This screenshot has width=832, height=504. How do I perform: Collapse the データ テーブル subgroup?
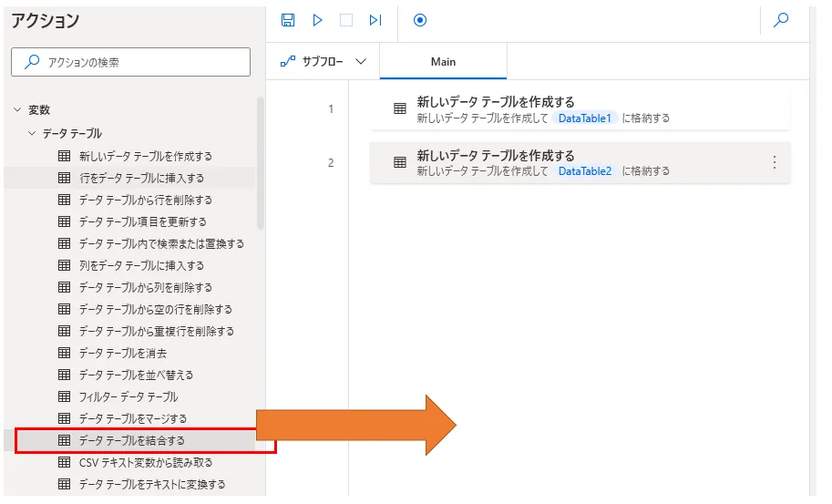pos(32,134)
